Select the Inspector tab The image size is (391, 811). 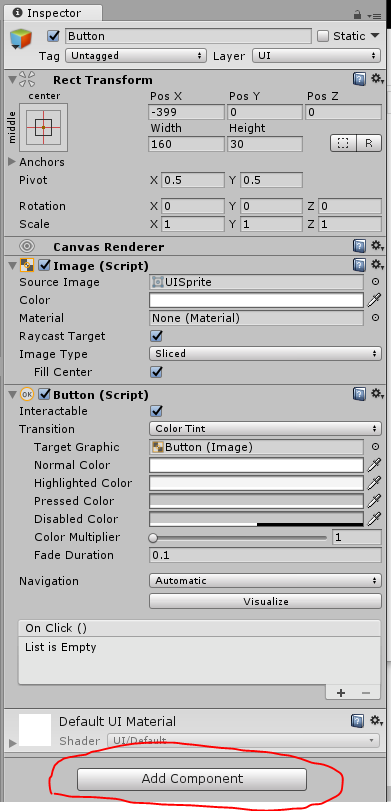click(x=51, y=13)
